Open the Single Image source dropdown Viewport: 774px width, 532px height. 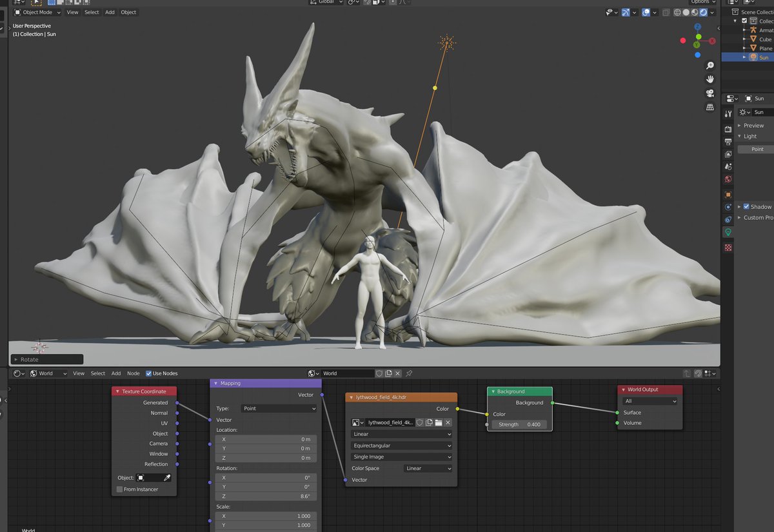click(x=402, y=457)
